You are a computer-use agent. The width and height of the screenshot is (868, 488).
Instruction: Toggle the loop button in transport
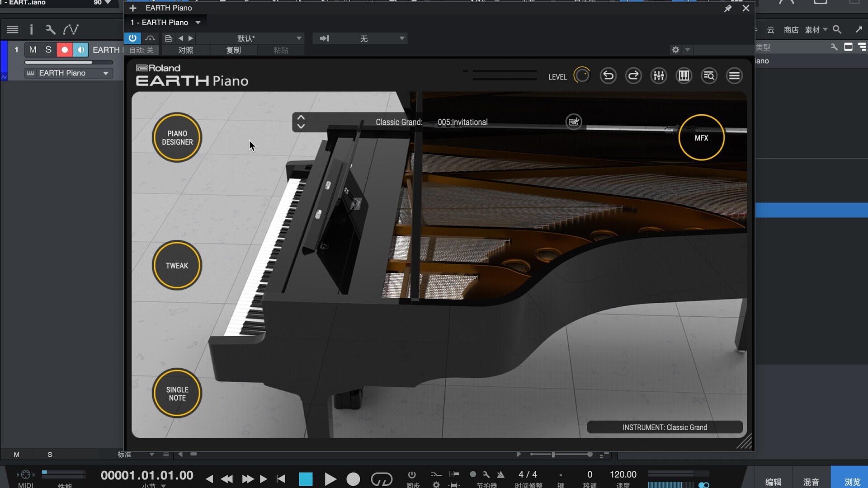pos(382,479)
